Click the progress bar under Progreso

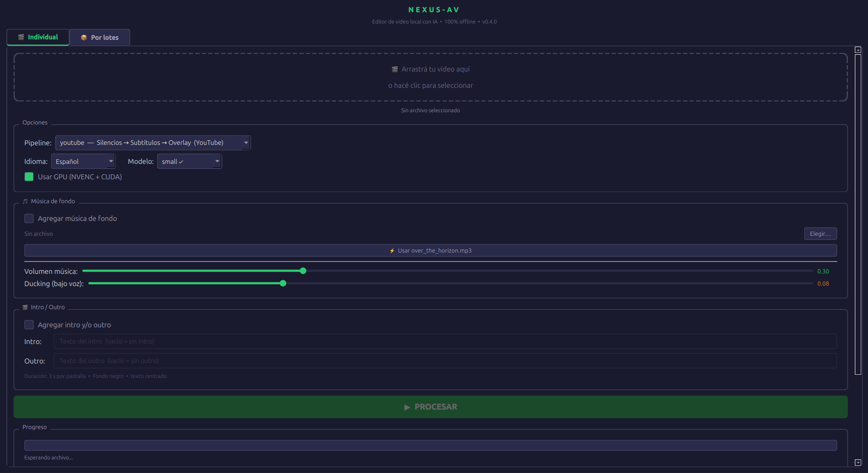430,445
